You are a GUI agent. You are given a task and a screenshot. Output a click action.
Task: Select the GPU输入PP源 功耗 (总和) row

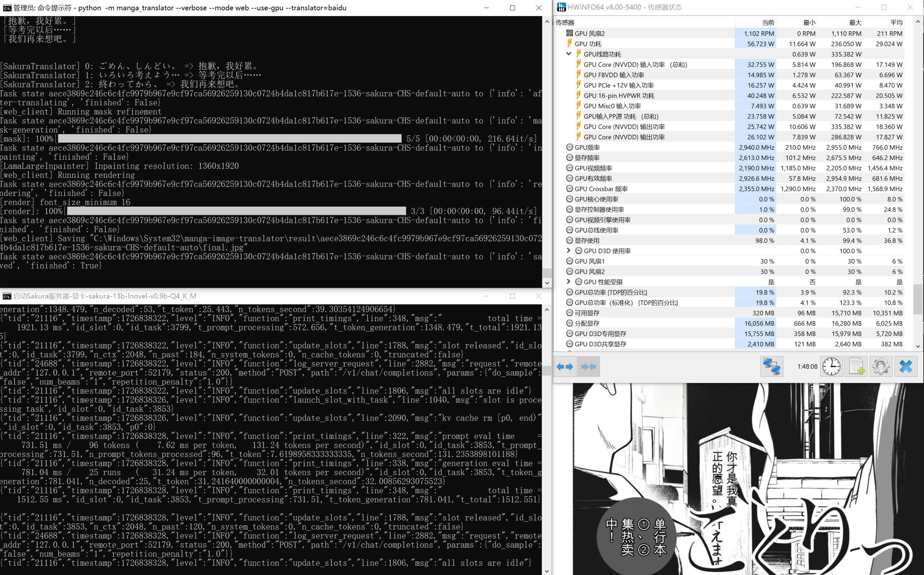coord(729,116)
